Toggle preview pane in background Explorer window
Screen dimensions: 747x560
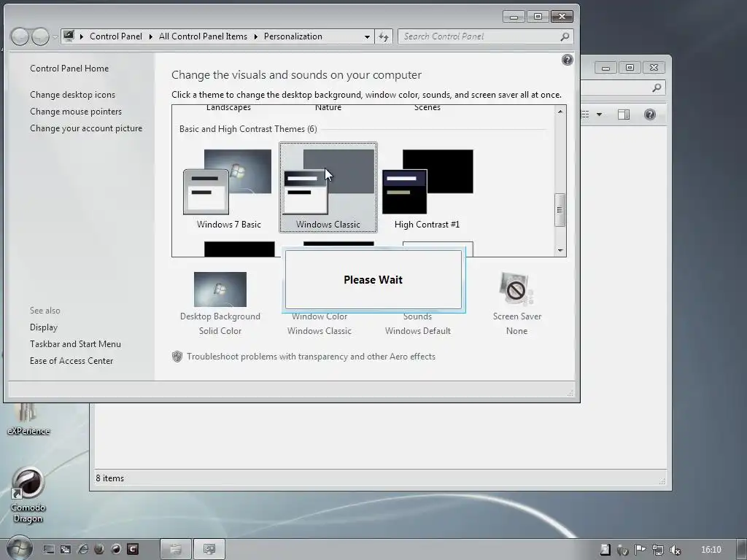624,114
